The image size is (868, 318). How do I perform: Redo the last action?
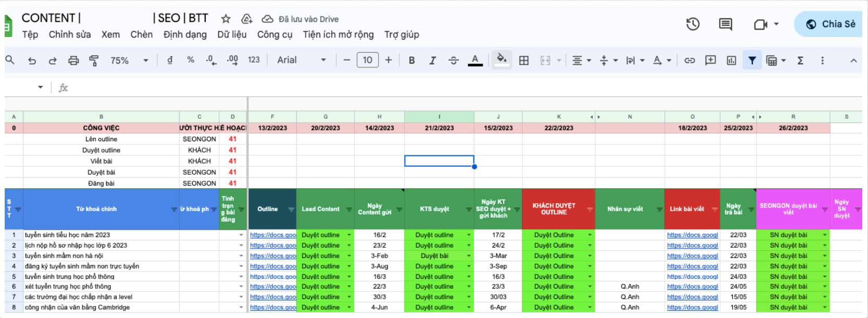click(53, 60)
